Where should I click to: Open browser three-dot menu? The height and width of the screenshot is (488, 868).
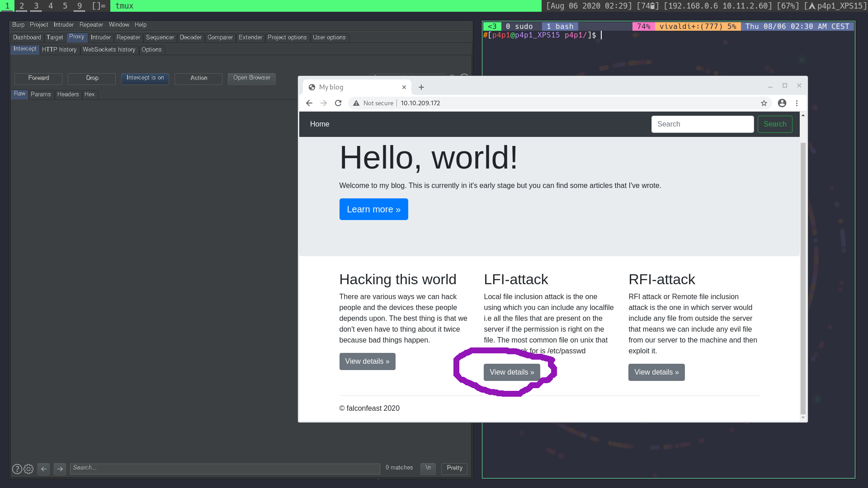pyautogui.click(x=797, y=103)
